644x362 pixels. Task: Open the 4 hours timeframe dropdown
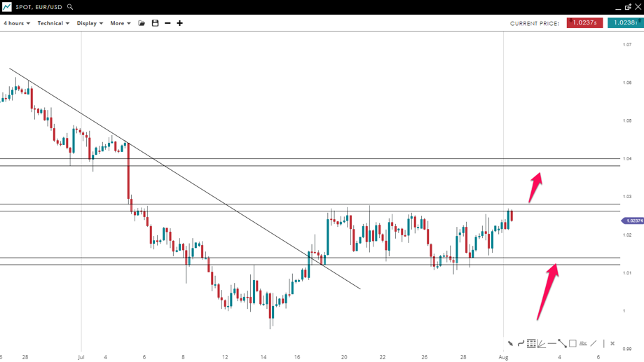(17, 23)
